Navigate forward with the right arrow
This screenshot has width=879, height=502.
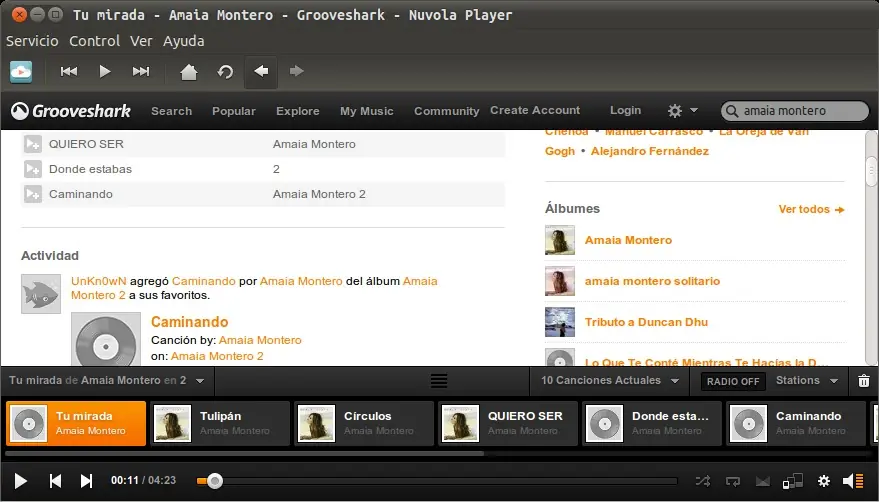click(297, 71)
